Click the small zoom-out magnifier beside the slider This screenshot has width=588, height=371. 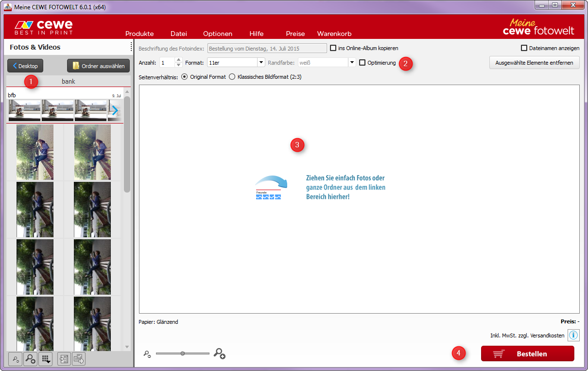pos(147,354)
